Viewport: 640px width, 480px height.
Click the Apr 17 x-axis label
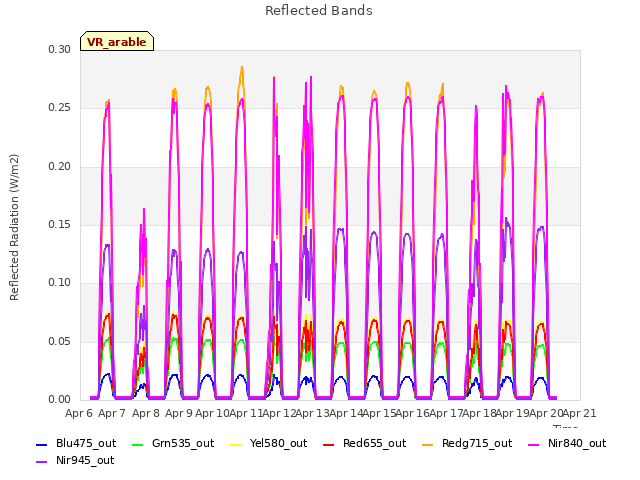[447, 414]
